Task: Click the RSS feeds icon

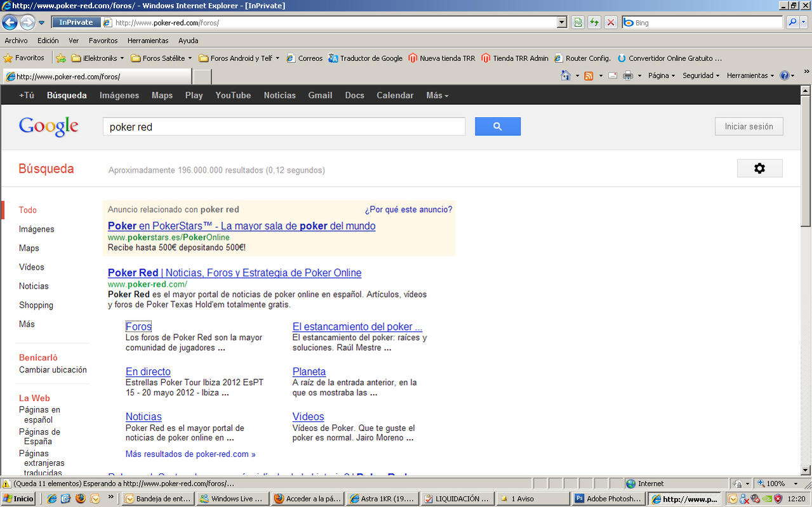Action: 589,76
